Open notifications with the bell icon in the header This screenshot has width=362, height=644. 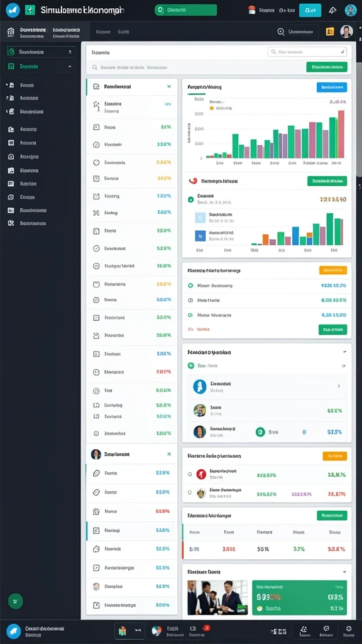pyautogui.click(x=333, y=10)
